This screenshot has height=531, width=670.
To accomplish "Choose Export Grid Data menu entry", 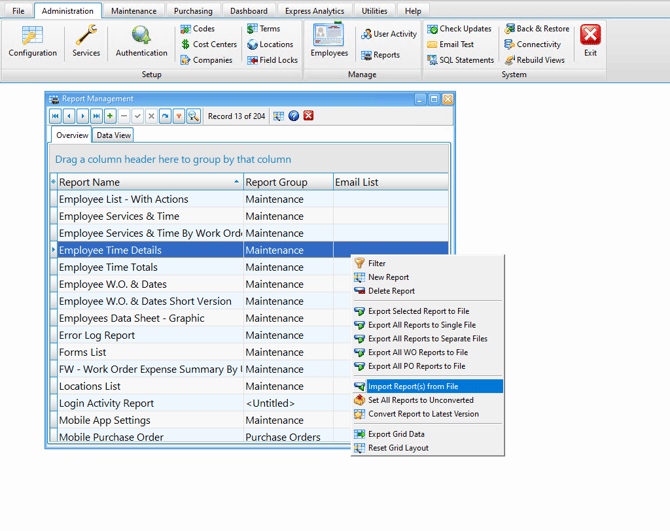I will (396, 434).
